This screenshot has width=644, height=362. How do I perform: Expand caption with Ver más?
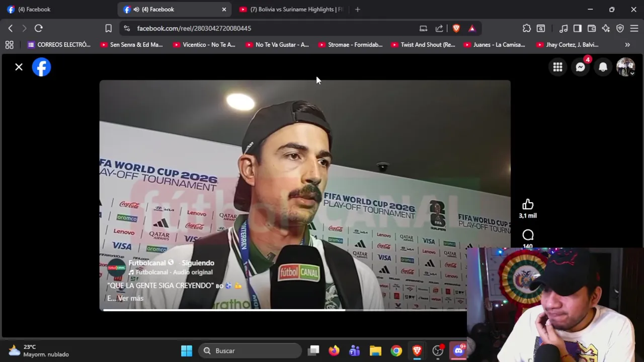(131, 298)
